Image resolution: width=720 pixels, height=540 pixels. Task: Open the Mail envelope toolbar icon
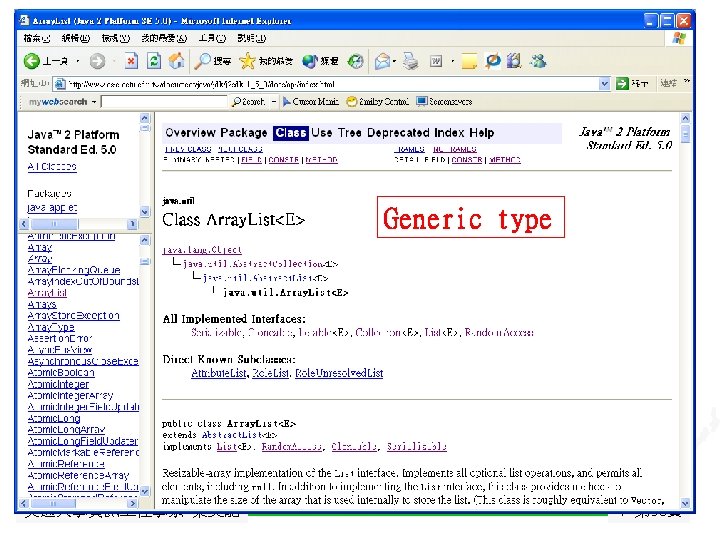coord(382,61)
